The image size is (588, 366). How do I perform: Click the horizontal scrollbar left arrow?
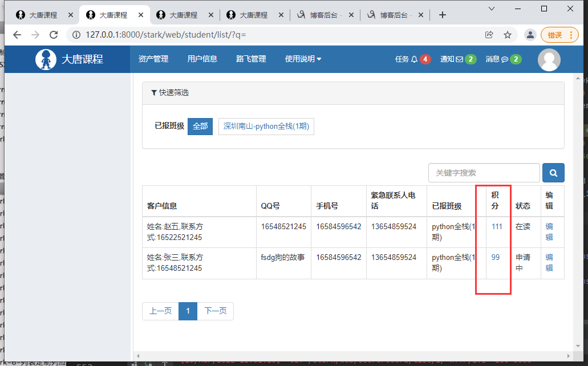pyautogui.click(x=139, y=356)
